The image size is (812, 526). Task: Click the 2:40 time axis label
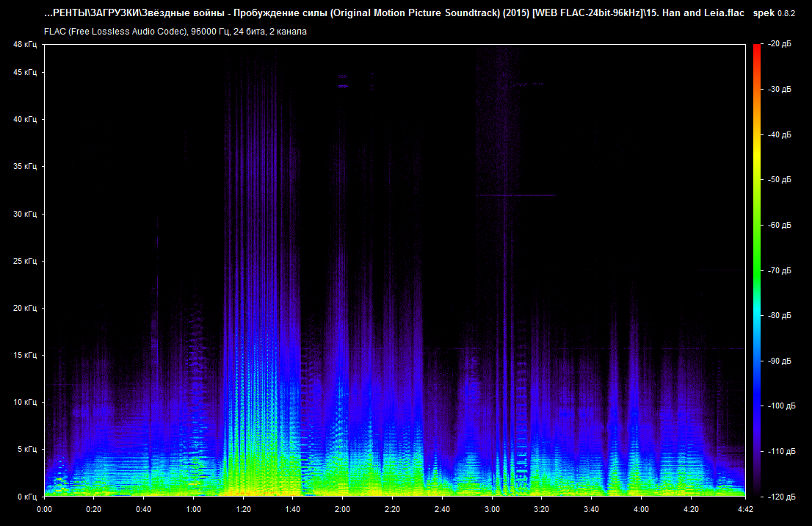coord(442,508)
